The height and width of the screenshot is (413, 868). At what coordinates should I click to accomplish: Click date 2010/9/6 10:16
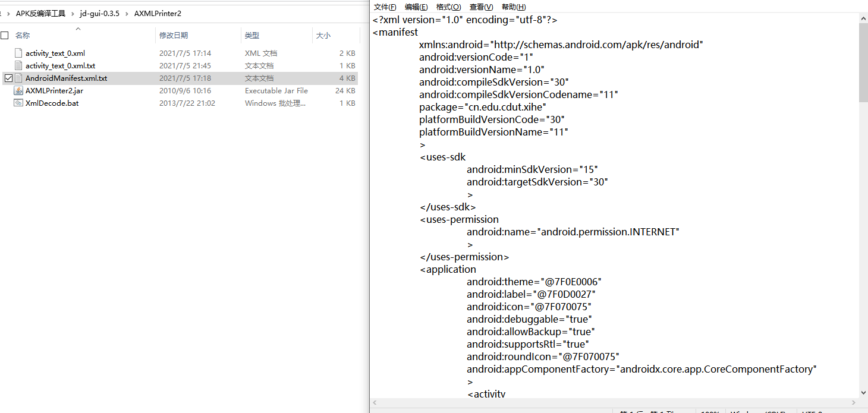point(185,91)
